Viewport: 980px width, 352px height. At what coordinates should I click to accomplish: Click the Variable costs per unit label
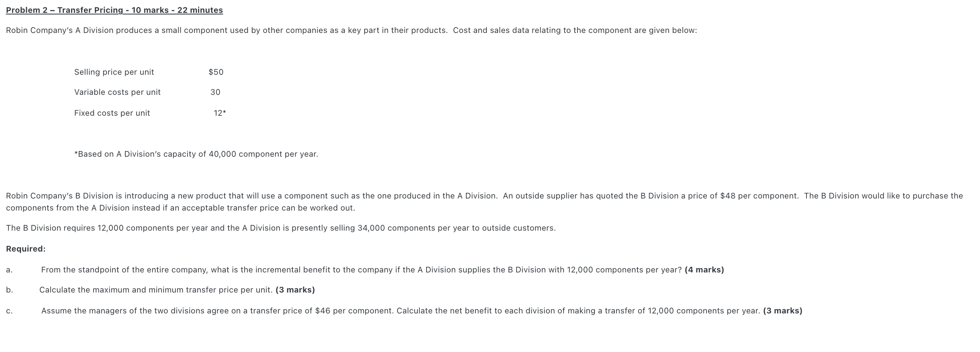[x=117, y=92]
